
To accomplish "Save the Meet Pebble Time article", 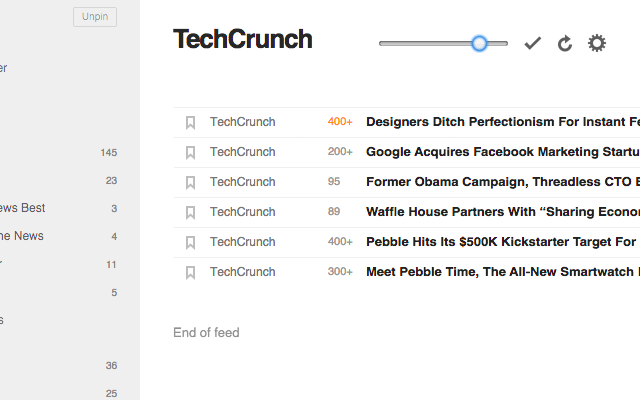I will [190, 273].
